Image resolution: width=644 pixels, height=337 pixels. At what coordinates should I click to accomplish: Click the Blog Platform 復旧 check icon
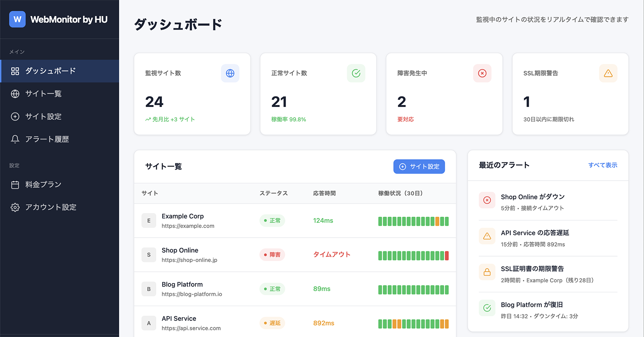pos(487,308)
